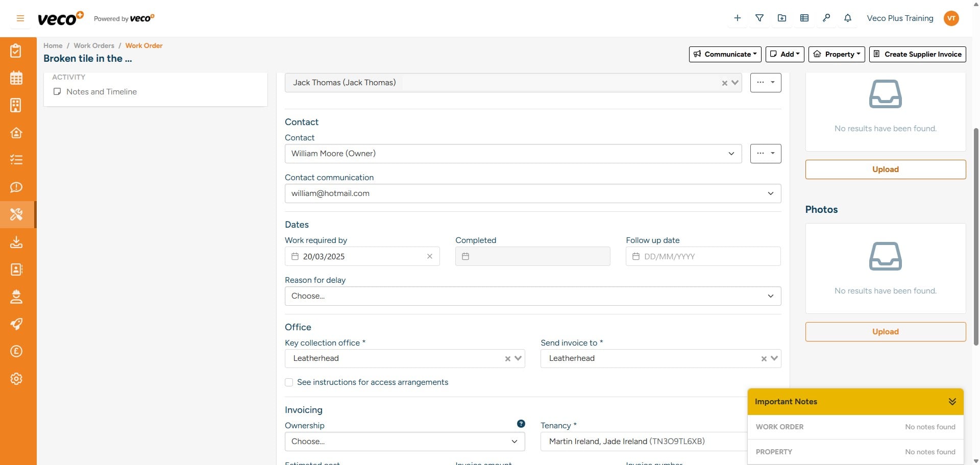Image resolution: width=980 pixels, height=465 pixels.
Task: Select the rocket icon in the sidebar
Action: (16, 324)
